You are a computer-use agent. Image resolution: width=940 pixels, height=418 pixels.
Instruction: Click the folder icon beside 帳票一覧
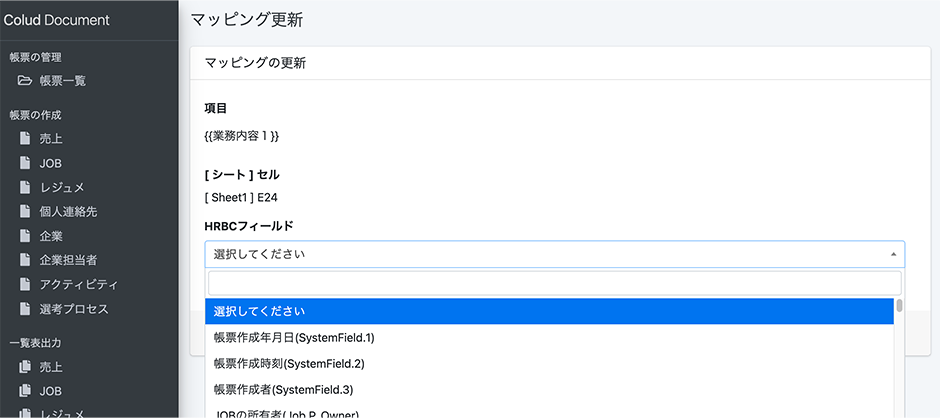[25, 81]
